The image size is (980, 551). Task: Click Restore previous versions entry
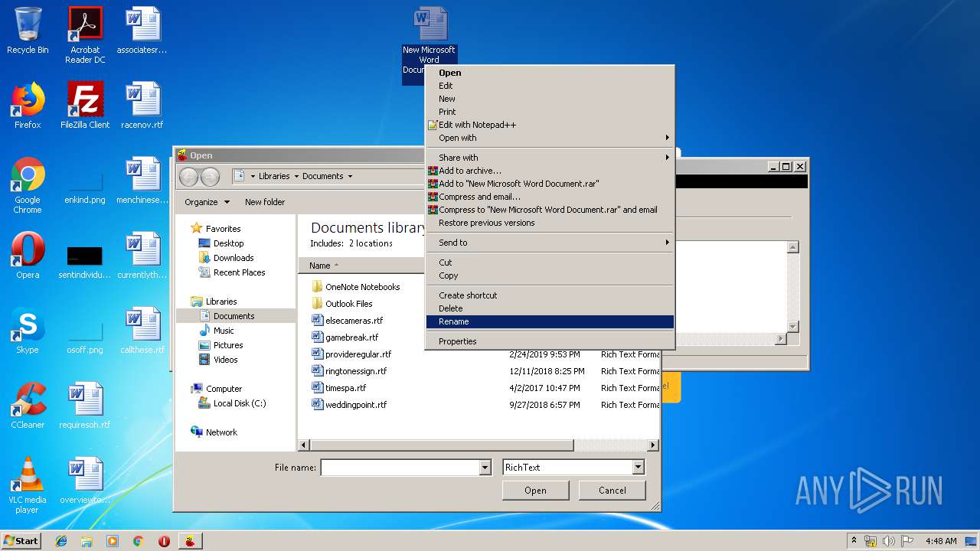click(x=550, y=223)
